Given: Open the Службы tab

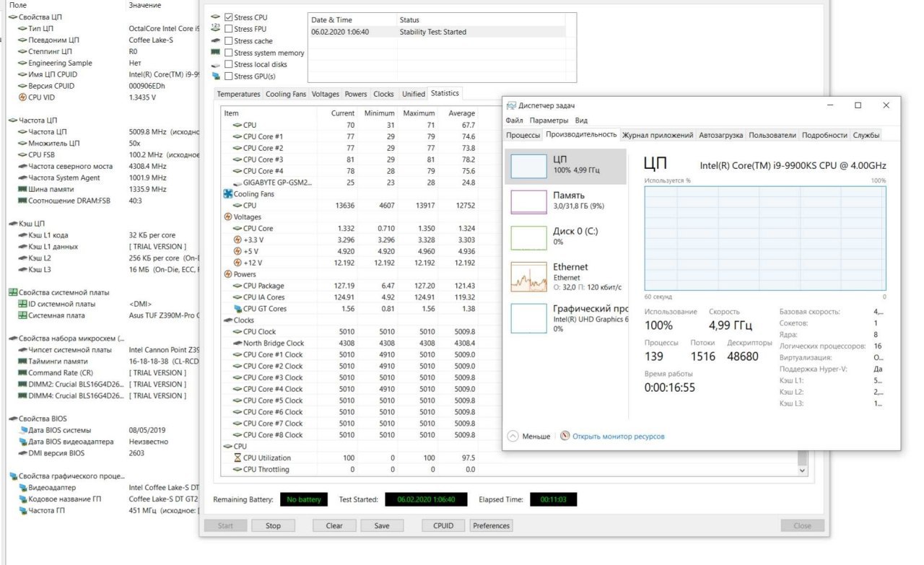Looking at the screenshot, I should coord(866,135).
